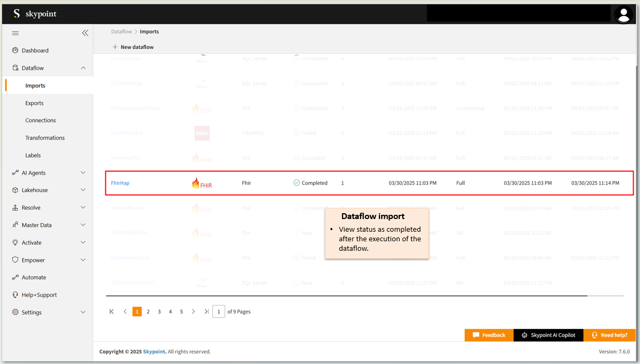Viewport: 640px width, 364px height.
Task: Expand the Empower chevron
Action: [x=83, y=260]
